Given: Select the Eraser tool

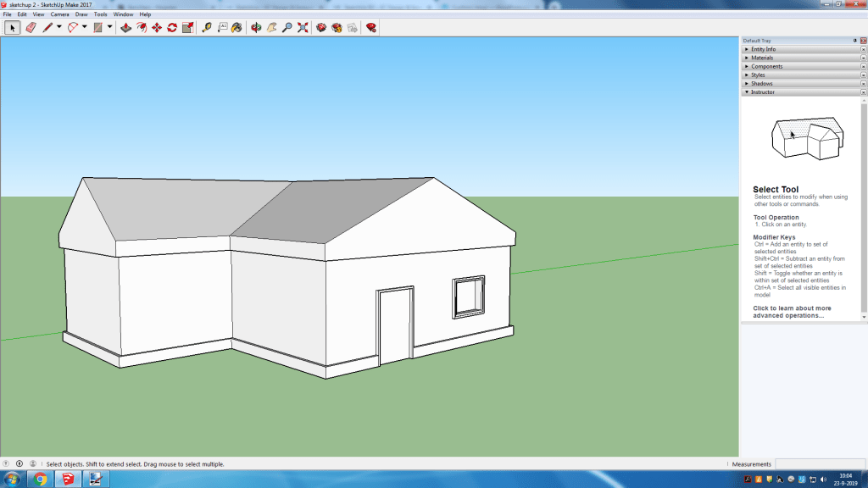Looking at the screenshot, I should click(31, 28).
